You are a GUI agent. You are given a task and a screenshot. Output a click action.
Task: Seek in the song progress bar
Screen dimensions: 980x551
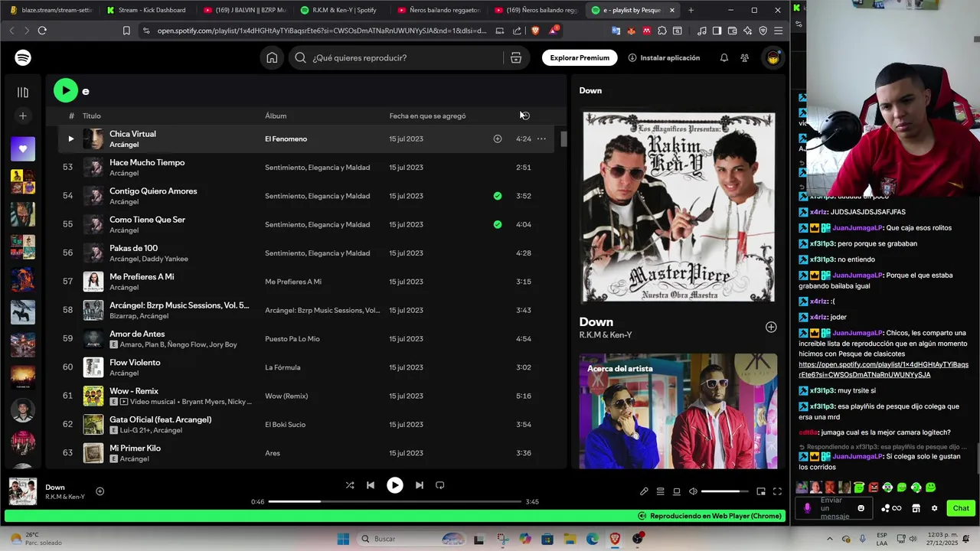pyautogui.click(x=395, y=501)
